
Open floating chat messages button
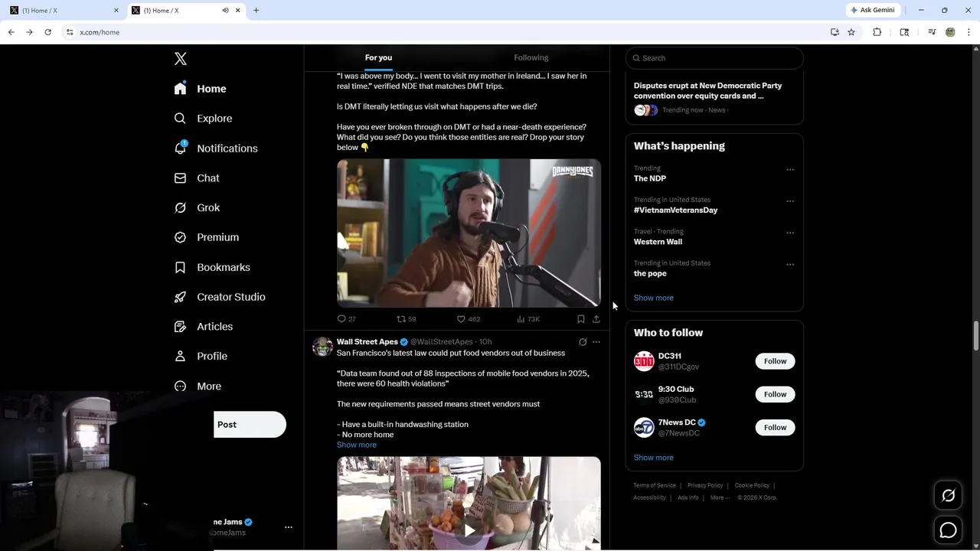[x=948, y=530]
